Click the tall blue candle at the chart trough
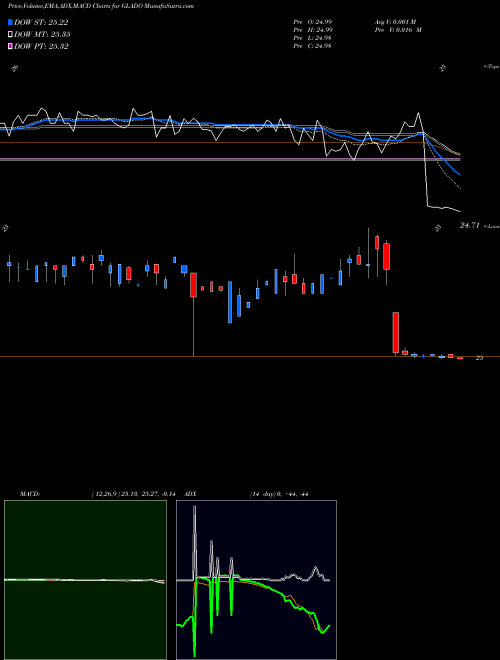Image resolution: width=500 pixels, height=660 pixels. coord(230,302)
